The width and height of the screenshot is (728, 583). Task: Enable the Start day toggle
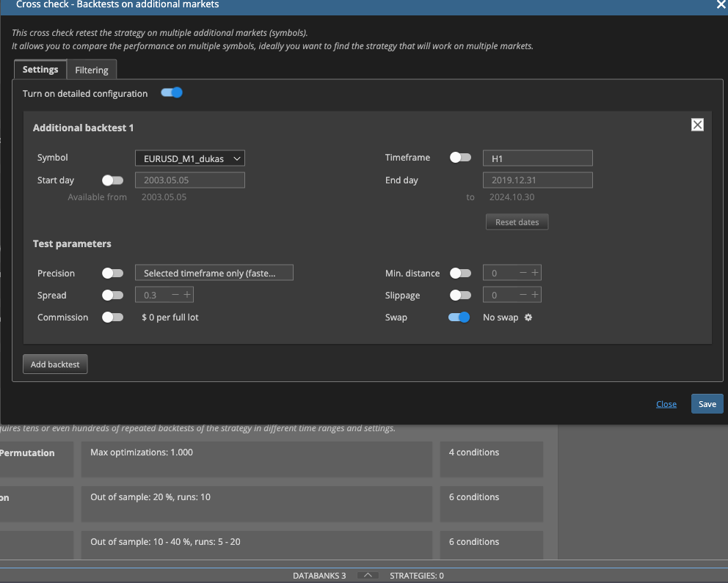pyautogui.click(x=113, y=180)
